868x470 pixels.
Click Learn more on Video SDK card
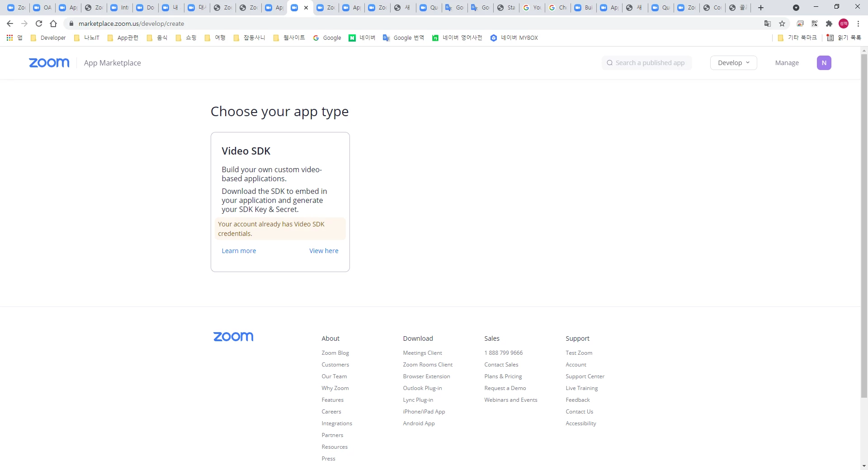coord(239,251)
